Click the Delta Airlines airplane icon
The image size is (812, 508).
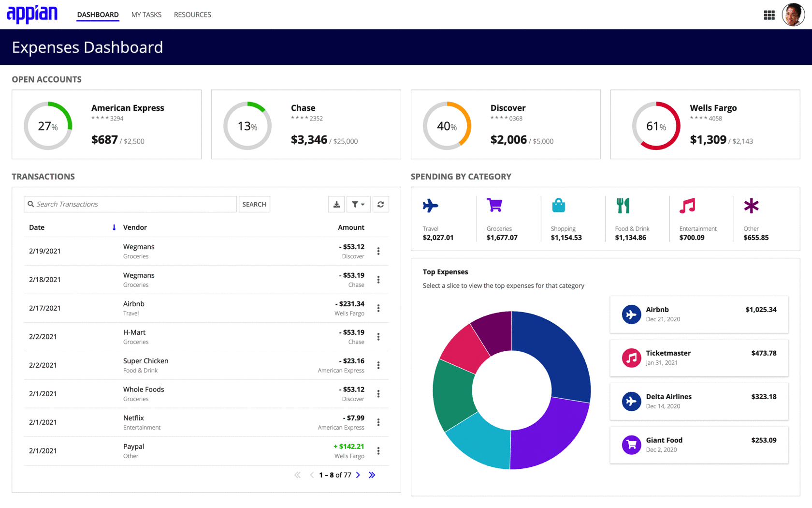631,402
